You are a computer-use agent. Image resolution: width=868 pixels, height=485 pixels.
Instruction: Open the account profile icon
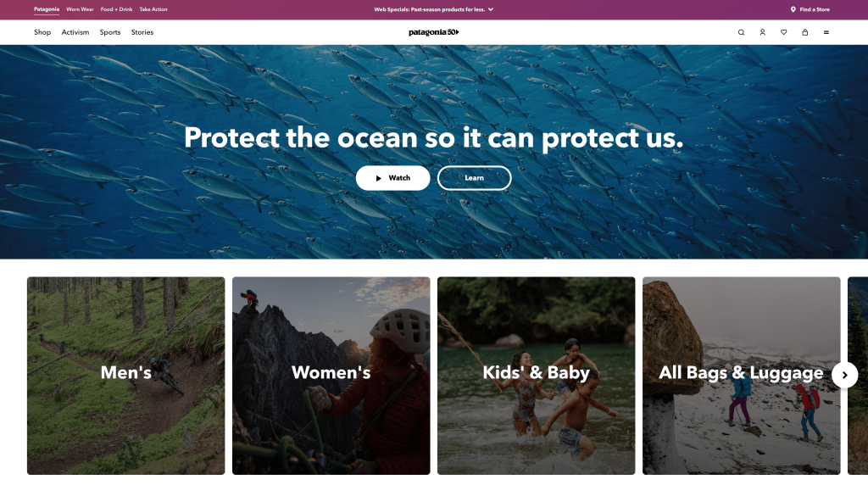[x=762, y=32]
